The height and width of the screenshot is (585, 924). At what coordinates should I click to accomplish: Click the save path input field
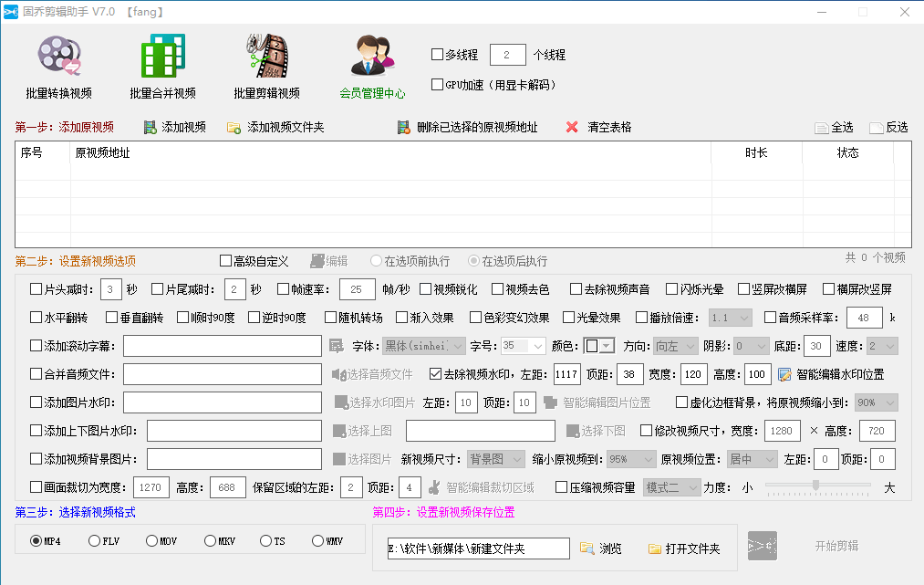(477, 548)
